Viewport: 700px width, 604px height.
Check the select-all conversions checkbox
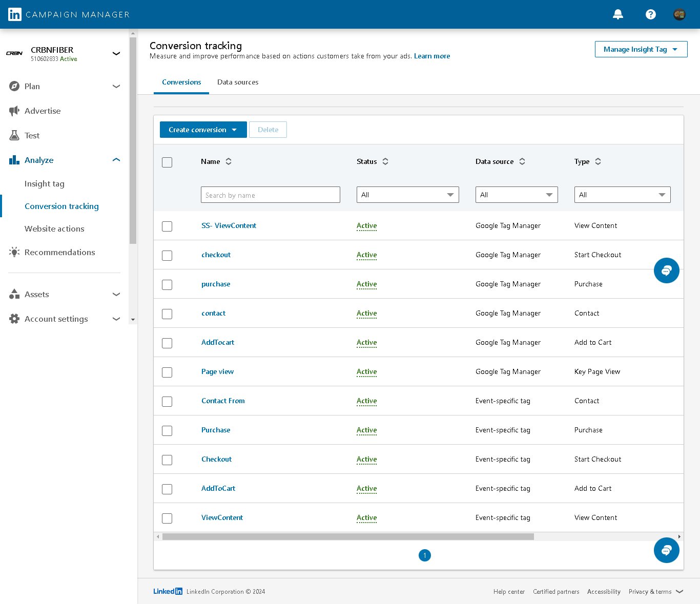(167, 162)
